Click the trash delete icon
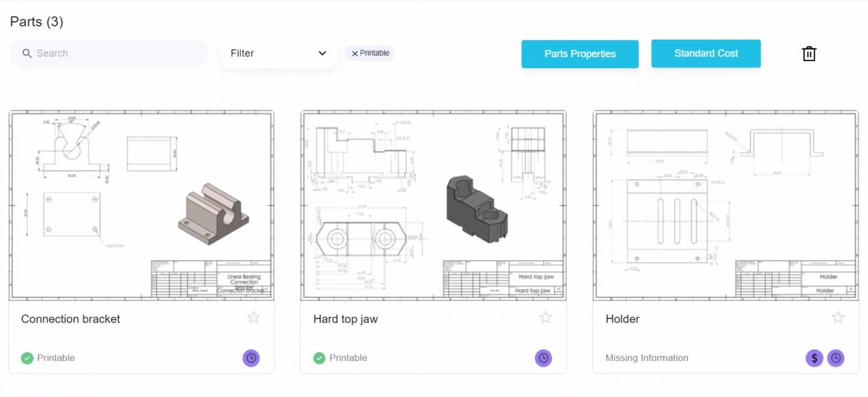868x397 pixels. (808, 53)
